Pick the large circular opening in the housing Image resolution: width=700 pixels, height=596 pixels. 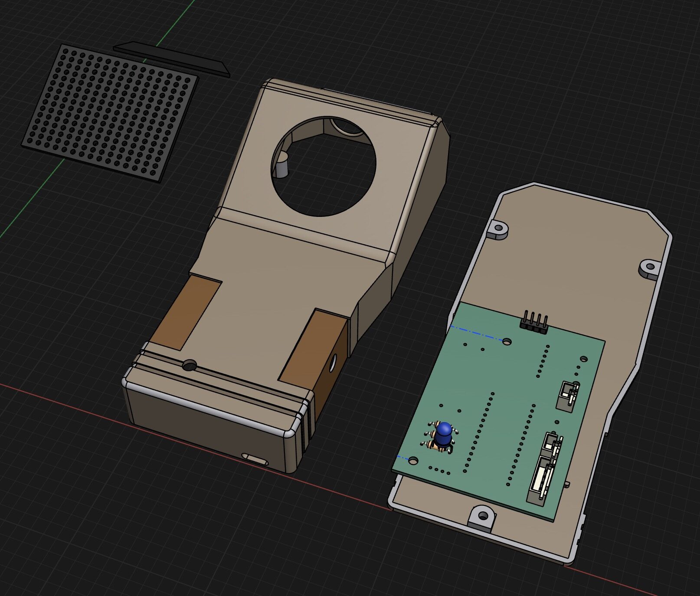click(x=324, y=166)
